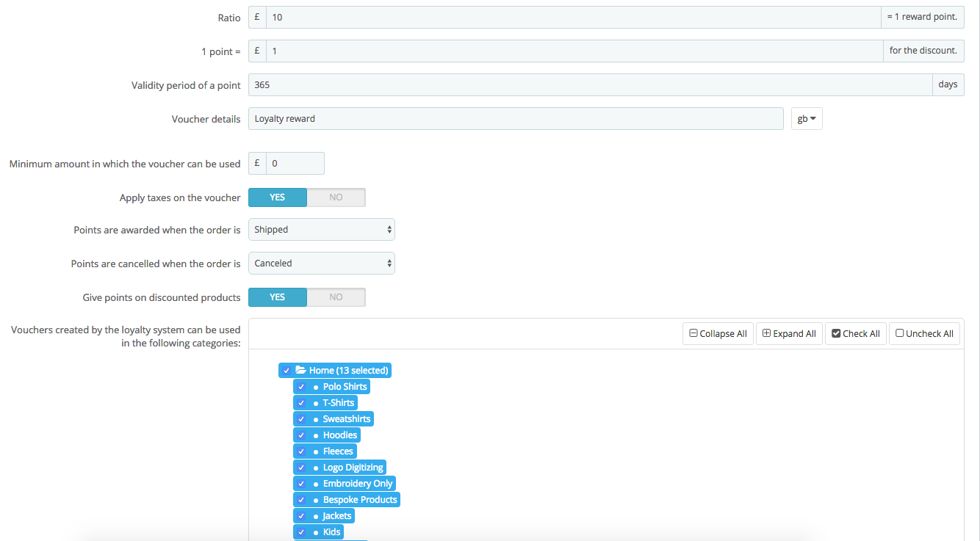
Task: Click the Expand All button
Action: point(789,333)
